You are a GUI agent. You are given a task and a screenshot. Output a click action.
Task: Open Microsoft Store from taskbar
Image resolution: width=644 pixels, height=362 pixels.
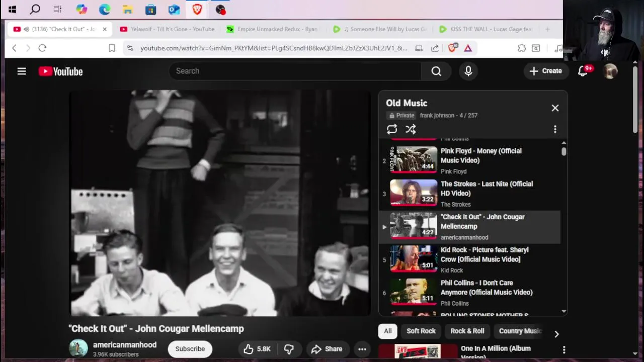pyautogui.click(x=150, y=9)
